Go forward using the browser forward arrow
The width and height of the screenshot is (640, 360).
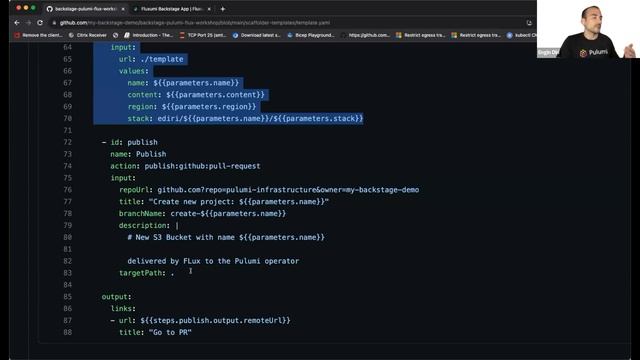[x=28, y=23]
